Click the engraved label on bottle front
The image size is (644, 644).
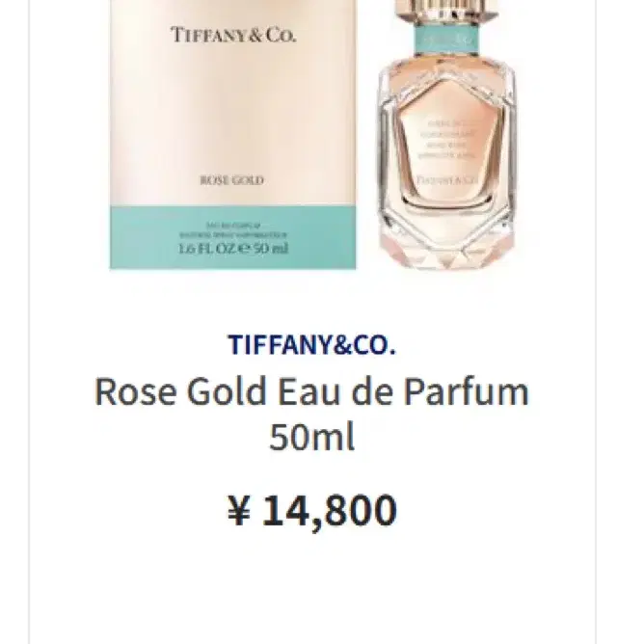(x=445, y=152)
